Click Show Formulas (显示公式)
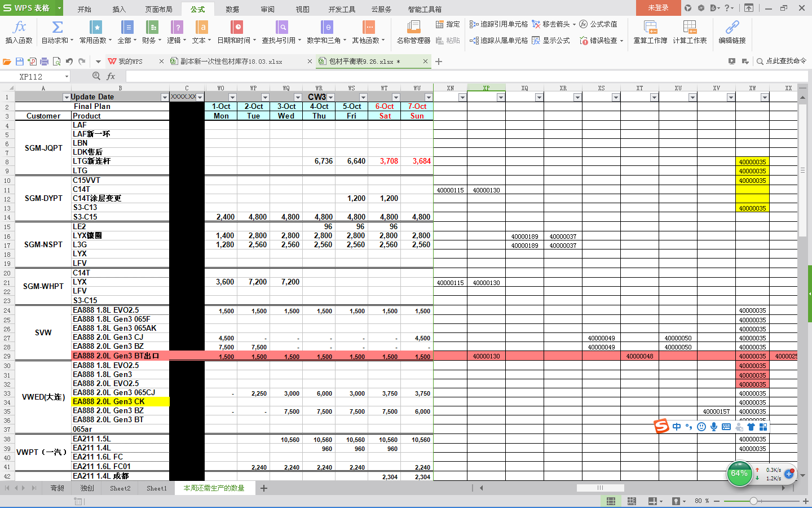Screen dimensions: 812x508 pyautogui.click(x=551, y=41)
